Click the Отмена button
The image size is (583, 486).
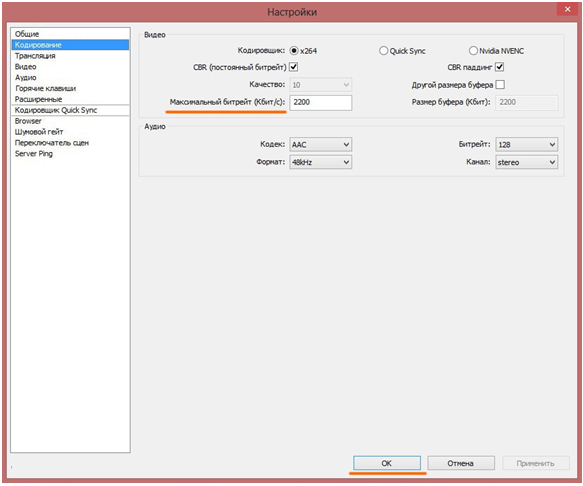point(461,463)
